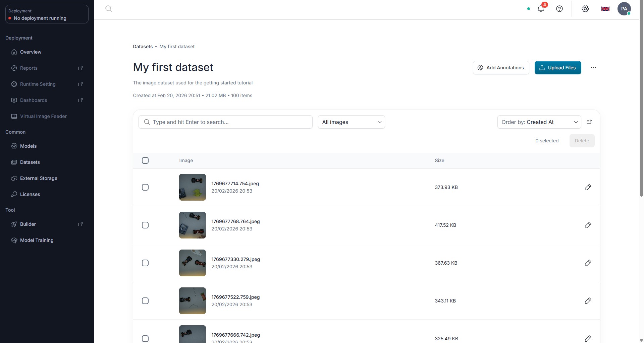Open the search magnifier in top bar
The image size is (644, 343).
(109, 9)
